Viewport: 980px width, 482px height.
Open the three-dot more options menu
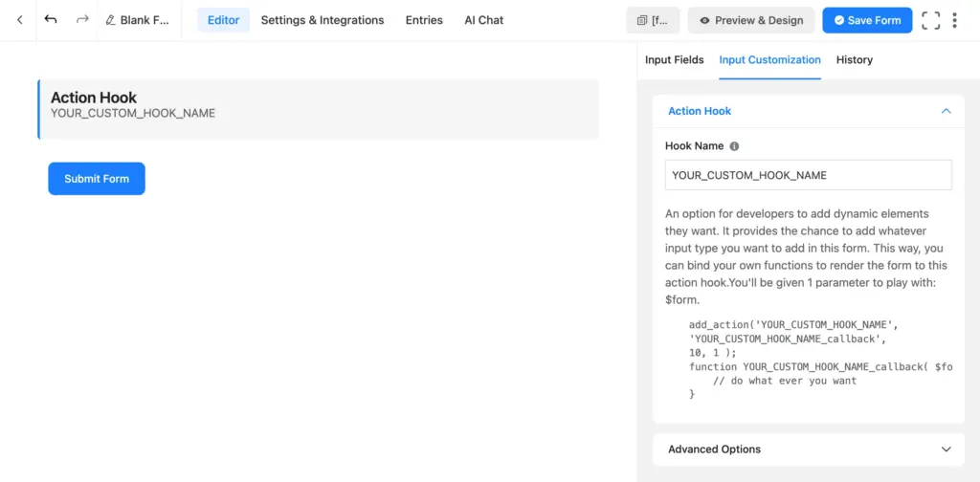click(954, 20)
